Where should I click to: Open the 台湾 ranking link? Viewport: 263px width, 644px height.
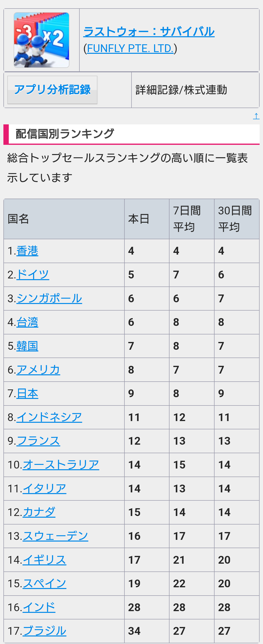27,322
